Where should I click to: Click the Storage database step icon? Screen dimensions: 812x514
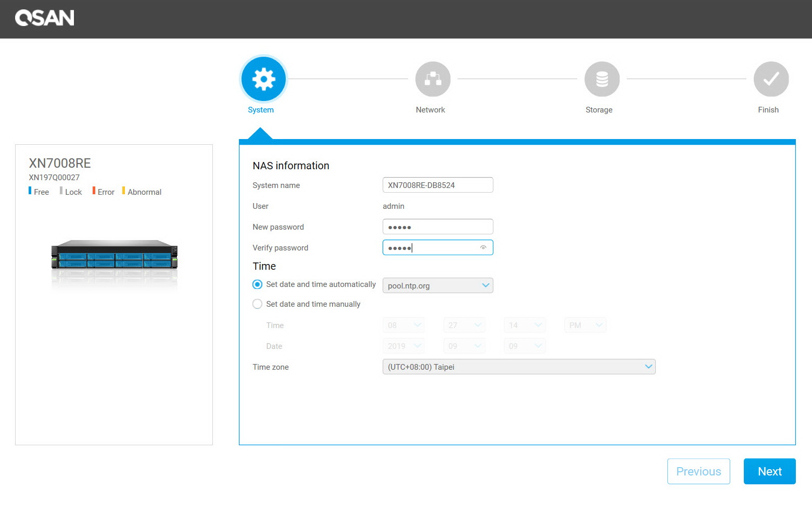click(x=602, y=79)
